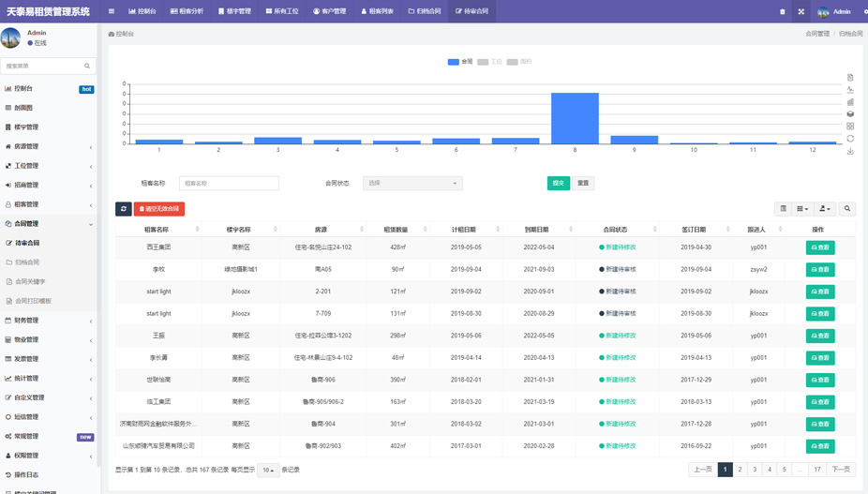This screenshot has width=868, height=494.
Task: Click the trash icon in the header
Action: pos(782,11)
